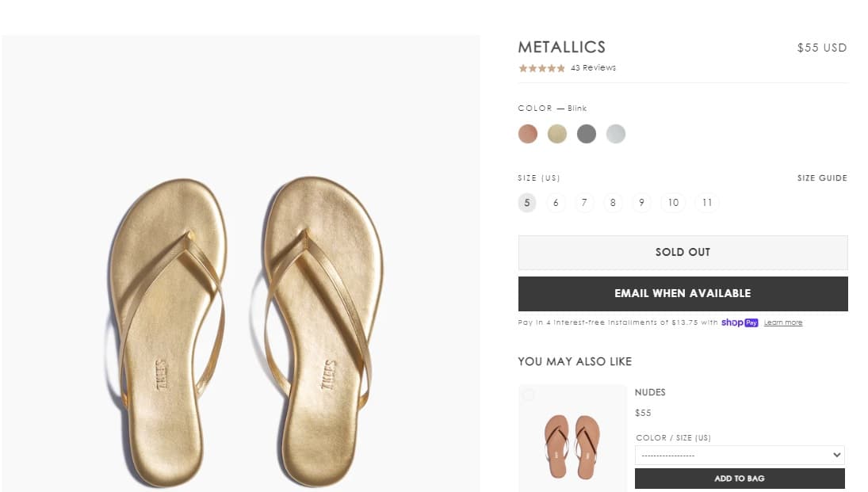868x492 pixels.
Task: Click the five-star rating stars
Action: pyautogui.click(x=541, y=68)
